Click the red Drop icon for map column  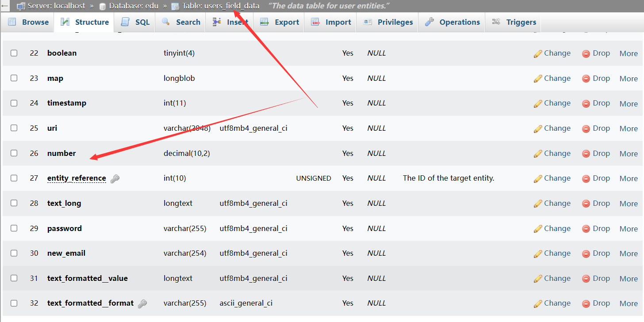pos(586,79)
